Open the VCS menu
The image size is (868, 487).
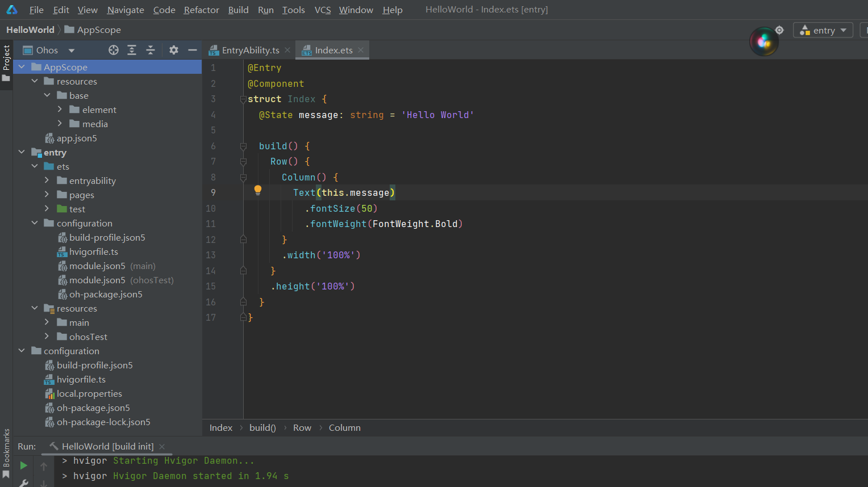tap(323, 10)
